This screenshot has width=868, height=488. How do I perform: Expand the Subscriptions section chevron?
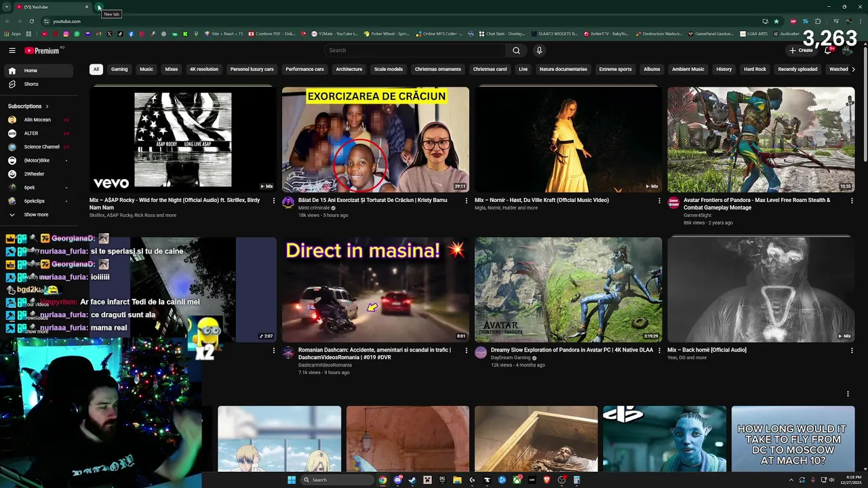coord(47,106)
